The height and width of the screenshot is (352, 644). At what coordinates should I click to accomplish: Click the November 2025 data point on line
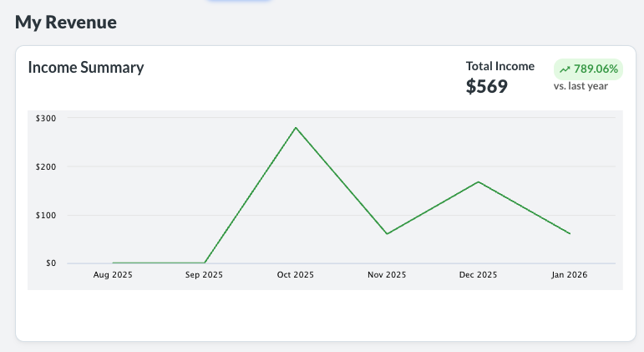click(387, 234)
